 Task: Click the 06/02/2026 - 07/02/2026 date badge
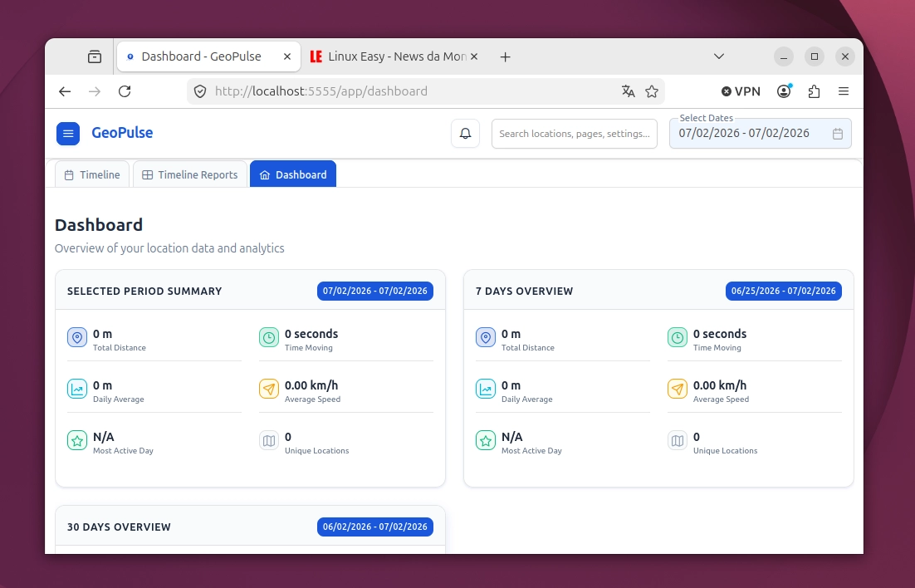[375, 527]
